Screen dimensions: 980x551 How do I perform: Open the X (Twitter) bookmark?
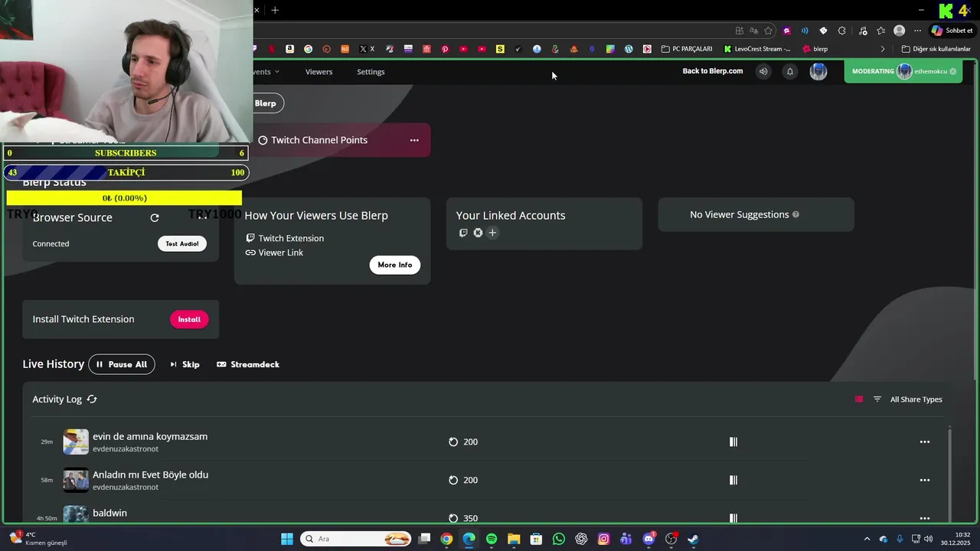(367, 49)
